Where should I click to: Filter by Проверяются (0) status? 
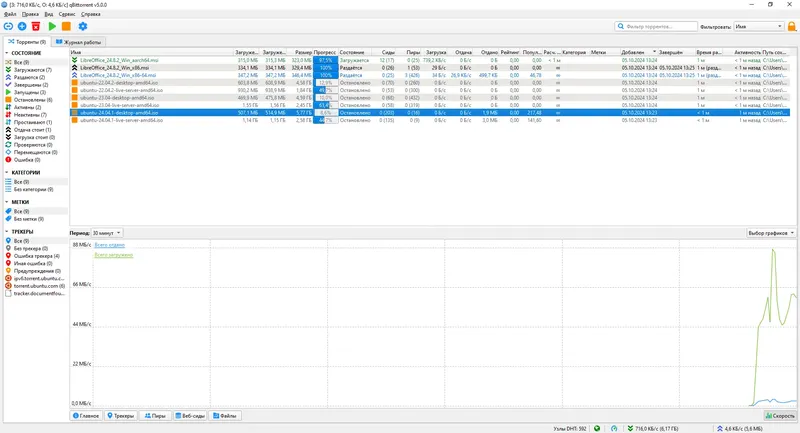click(33, 145)
